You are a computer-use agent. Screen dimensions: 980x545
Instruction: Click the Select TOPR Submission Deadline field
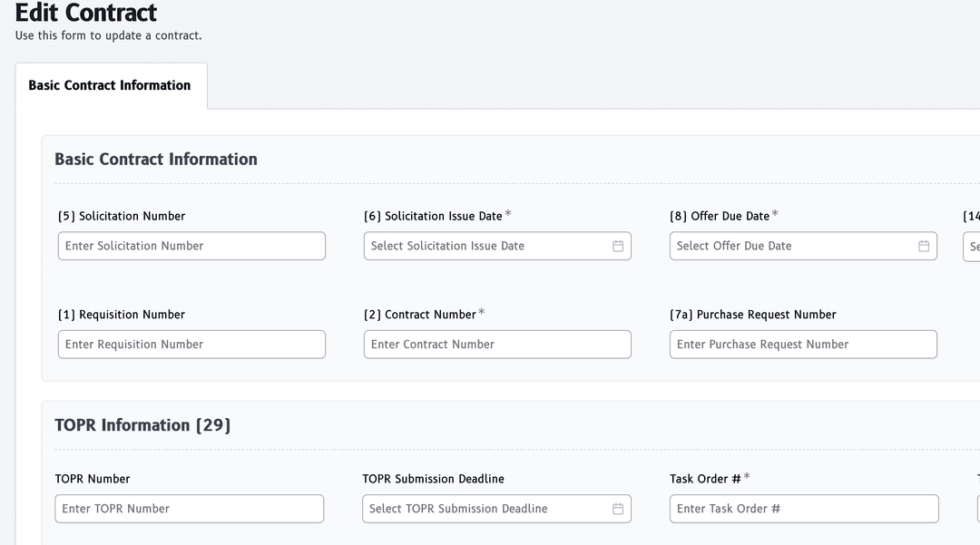[x=485, y=509]
